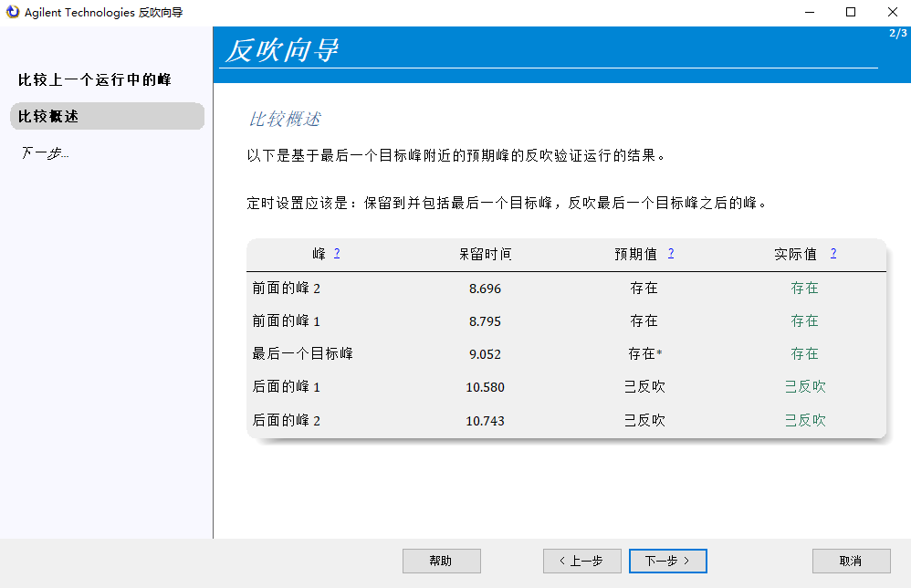The image size is (911, 588).
Task: Advance the wizard with 下一步 button
Action: [x=667, y=561]
